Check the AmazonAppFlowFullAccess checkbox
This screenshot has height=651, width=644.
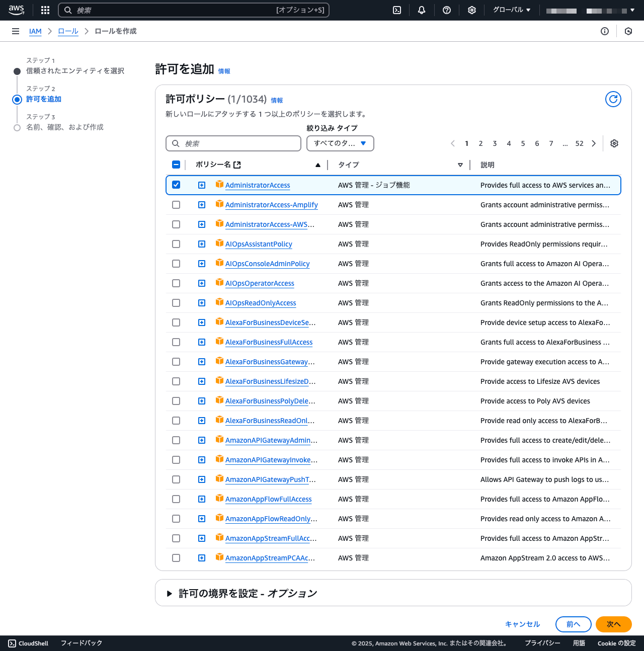[x=176, y=499]
